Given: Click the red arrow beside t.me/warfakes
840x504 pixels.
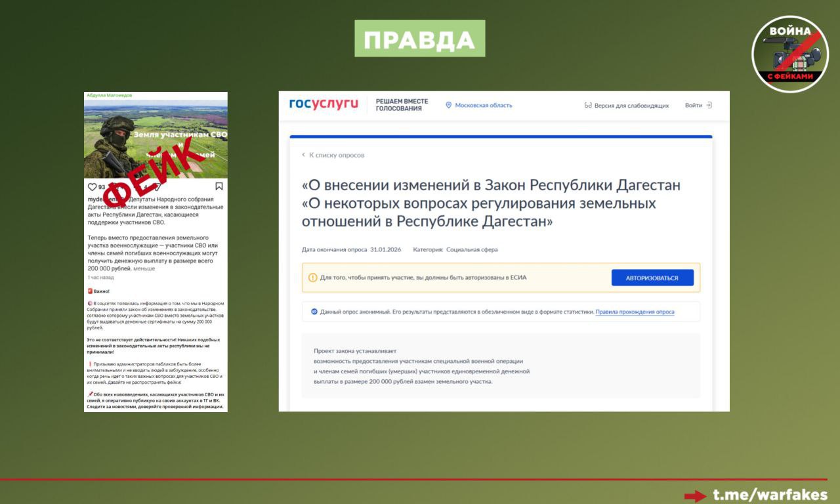Looking at the screenshot, I should coord(694,494).
